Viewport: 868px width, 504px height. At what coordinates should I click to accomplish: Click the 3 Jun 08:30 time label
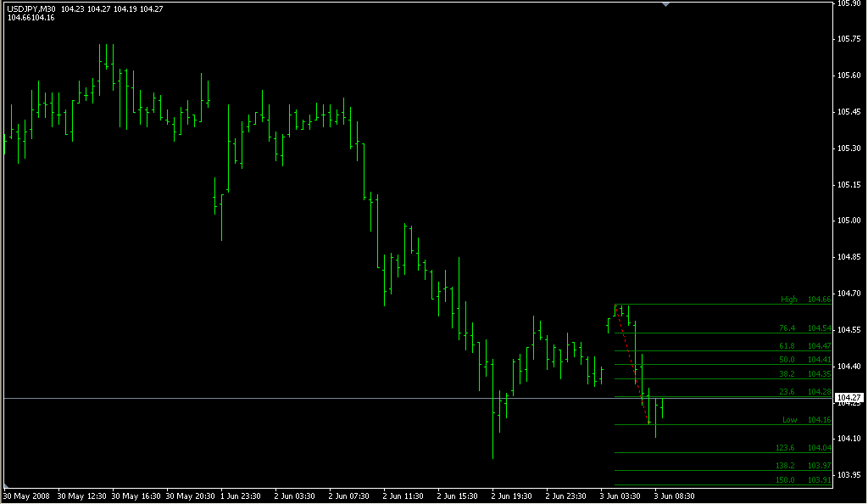pyautogui.click(x=674, y=496)
